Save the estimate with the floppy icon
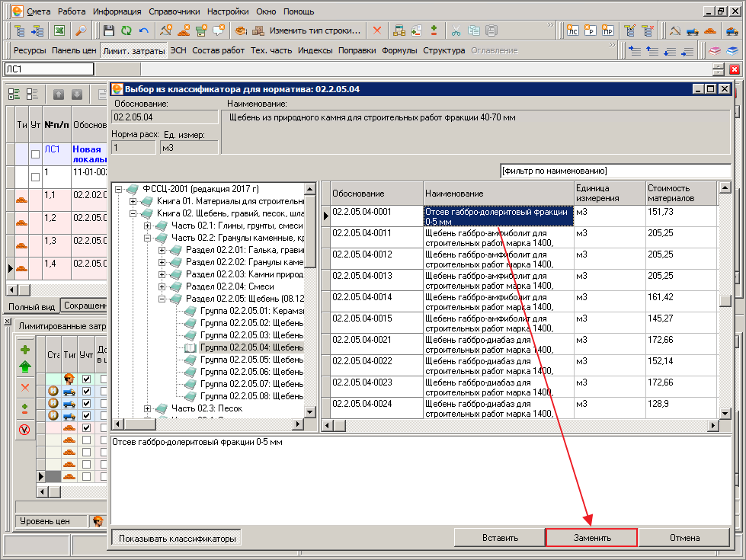 (109, 31)
